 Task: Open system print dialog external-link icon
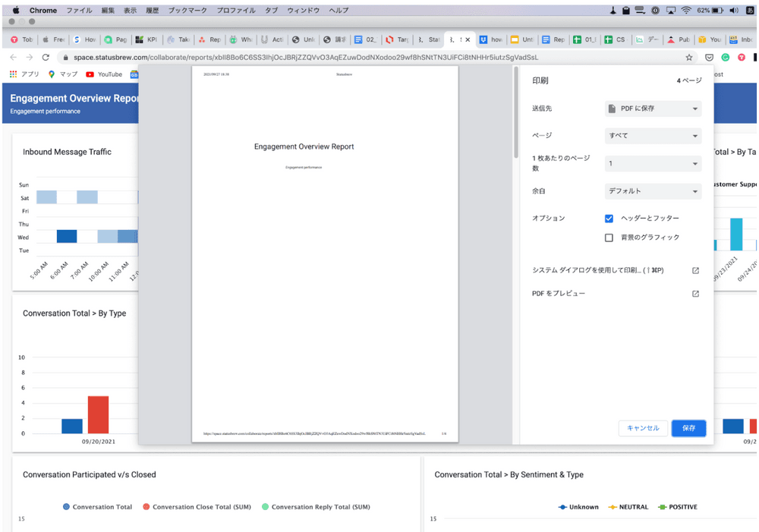click(x=695, y=270)
